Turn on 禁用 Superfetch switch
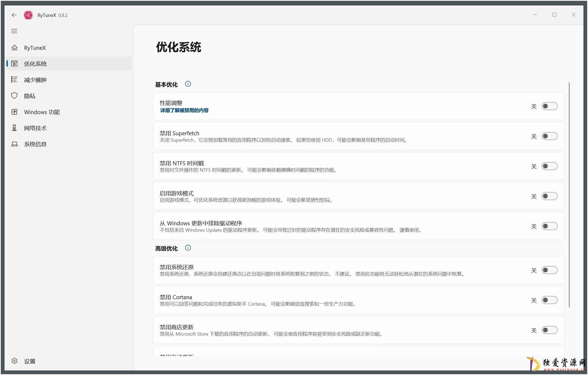Viewport: 588px width, 375px height. click(x=549, y=136)
